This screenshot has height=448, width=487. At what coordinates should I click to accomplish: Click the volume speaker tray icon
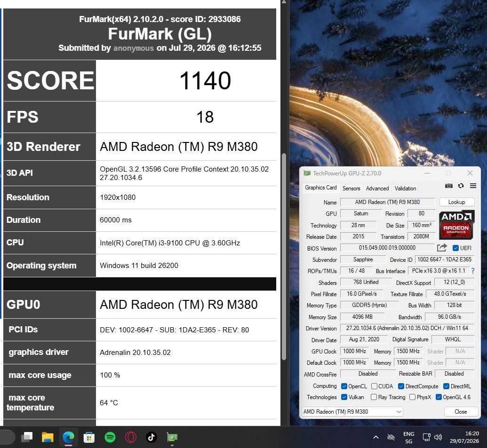pyautogui.click(x=438, y=437)
